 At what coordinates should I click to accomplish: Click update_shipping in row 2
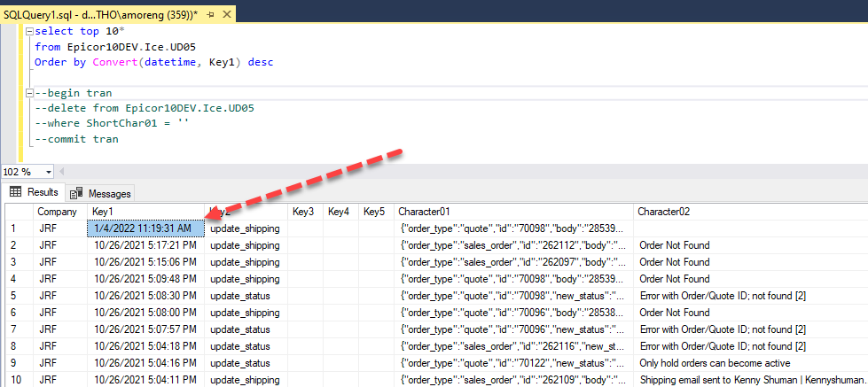[x=246, y=245]
